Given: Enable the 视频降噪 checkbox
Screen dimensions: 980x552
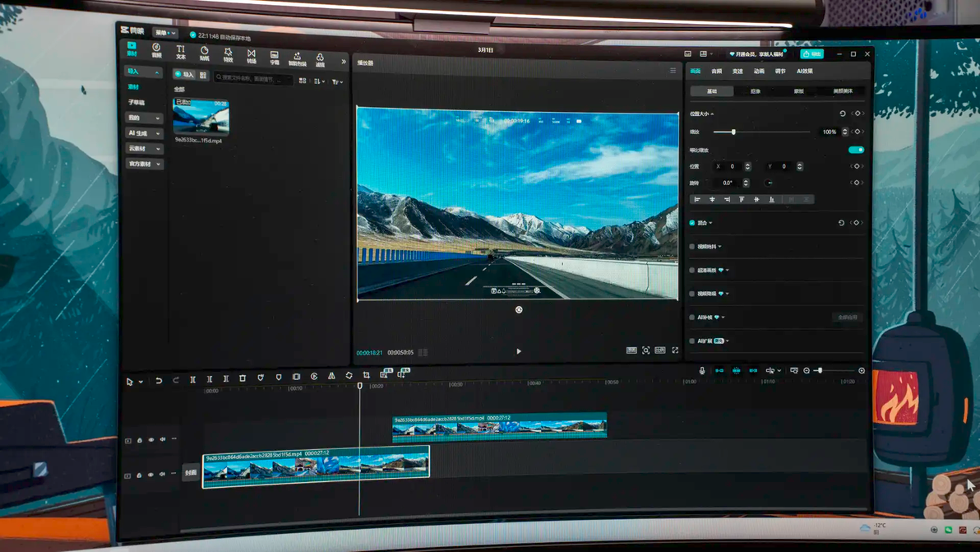Looking at the screenshot, I should click(692, 293).
